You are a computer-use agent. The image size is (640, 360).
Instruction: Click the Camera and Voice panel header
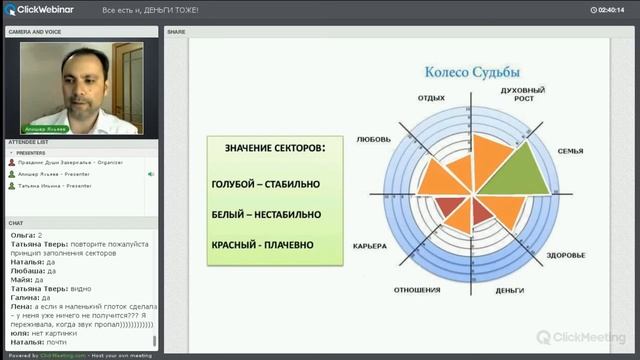click(81, 32)
